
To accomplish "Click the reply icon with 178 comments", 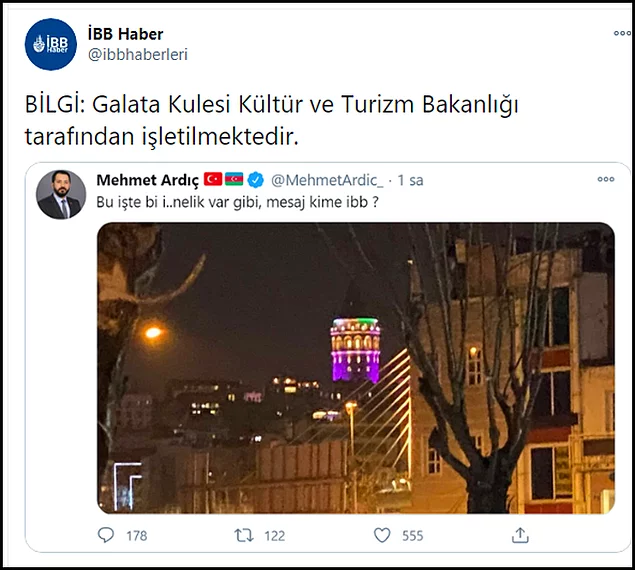I will click(106, 535).
